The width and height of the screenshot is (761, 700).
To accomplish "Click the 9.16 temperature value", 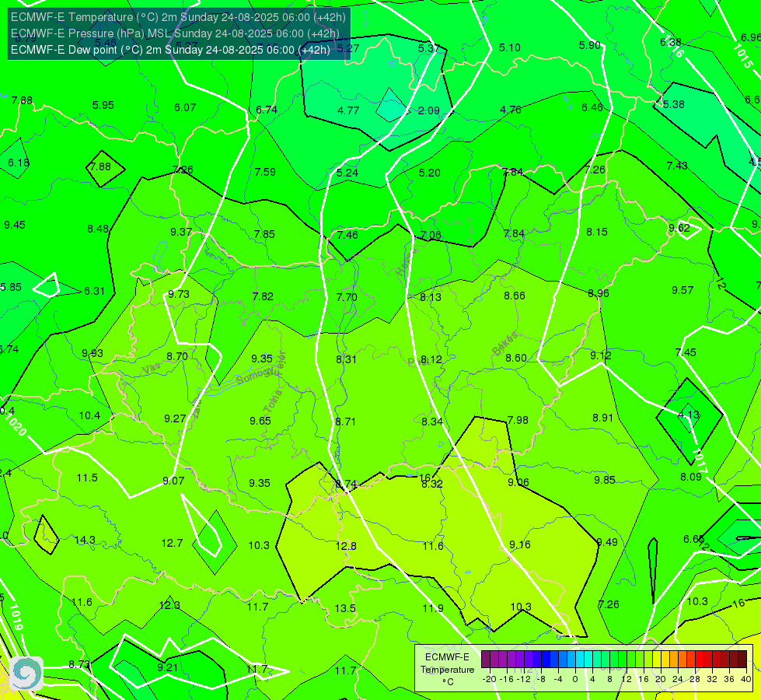I will click(x=520, y=544).
